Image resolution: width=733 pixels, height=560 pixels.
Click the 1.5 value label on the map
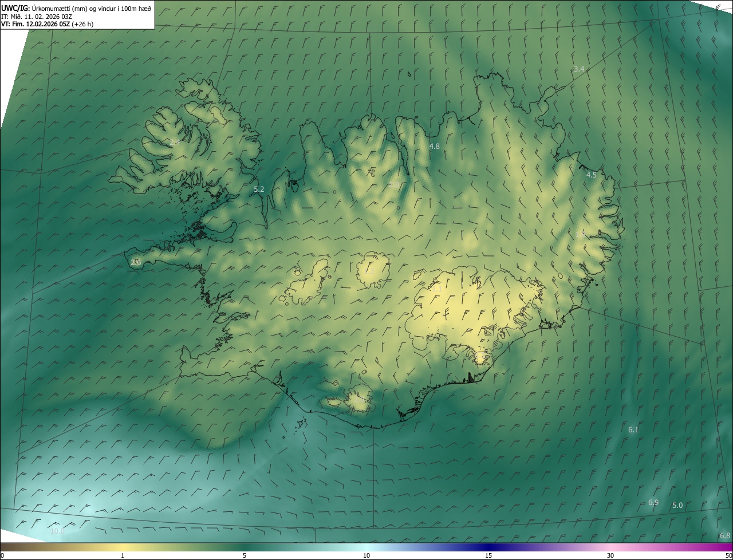coord(580,235)
